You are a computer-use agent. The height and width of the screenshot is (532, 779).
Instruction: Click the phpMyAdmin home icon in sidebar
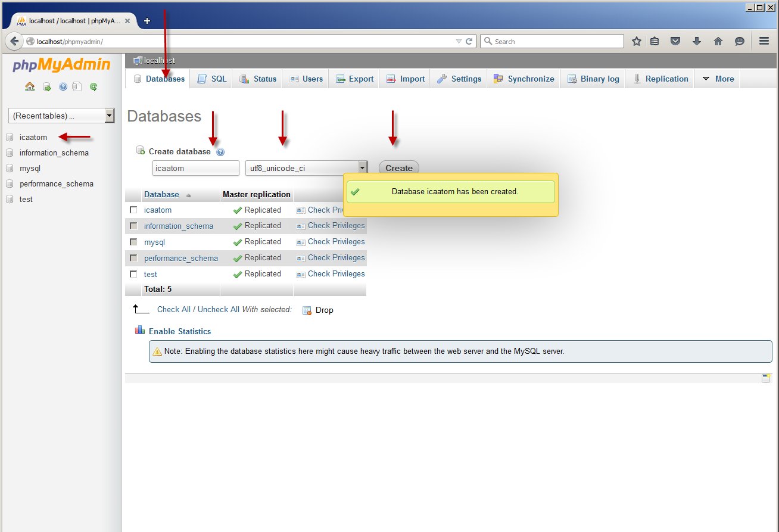point(30,86)
